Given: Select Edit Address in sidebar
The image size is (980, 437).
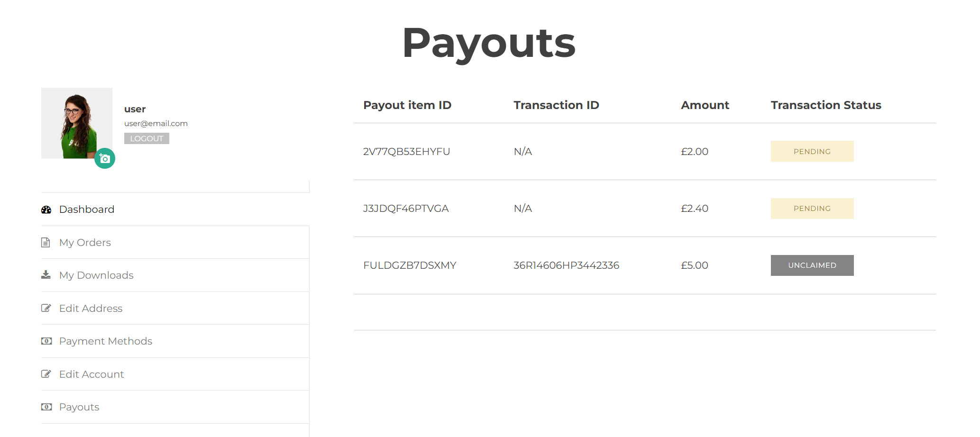Looking at the screenshot, I should pyautogui.click(x=91, y=309).
